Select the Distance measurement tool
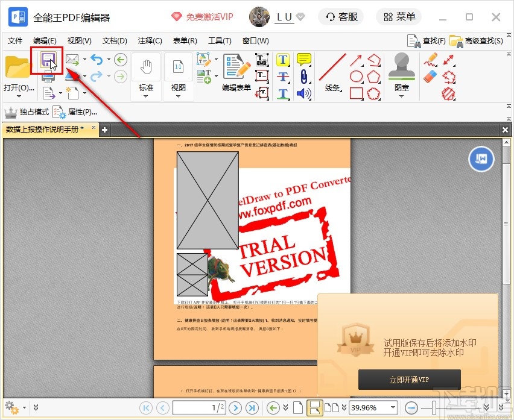Image resolution: width=514 pixels, height=420 pixels. point(448,60)
